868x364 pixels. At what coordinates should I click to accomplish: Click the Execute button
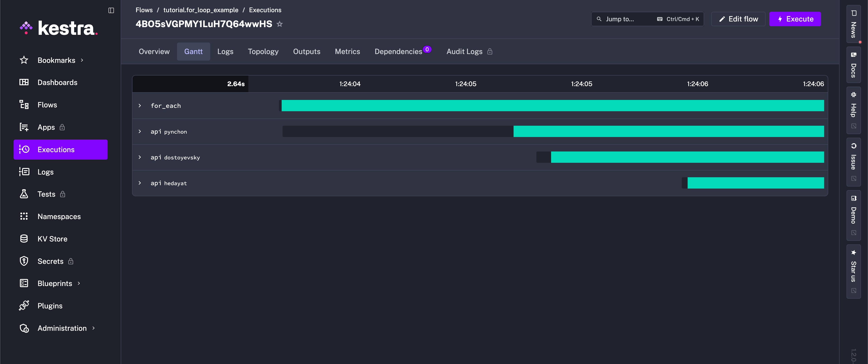click(795, 19)
